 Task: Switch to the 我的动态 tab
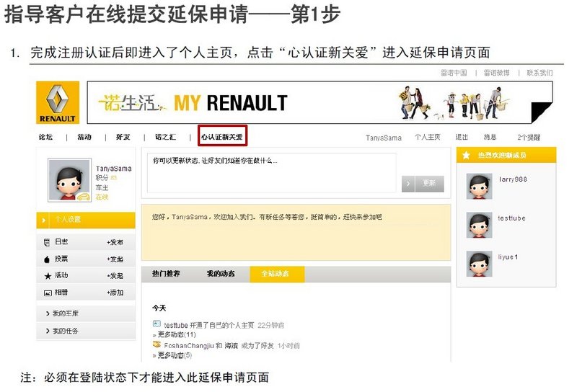221,274
